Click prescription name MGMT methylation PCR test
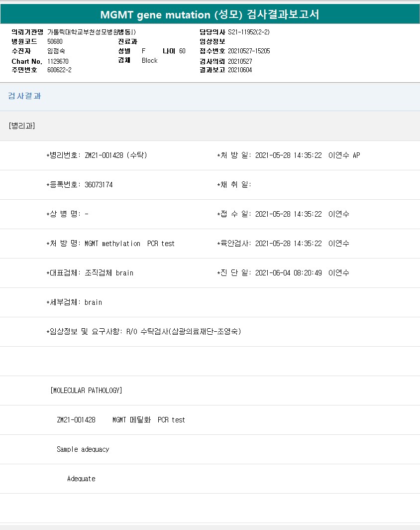The width and height of the screenshot is (420, 530). pos(129,244)
